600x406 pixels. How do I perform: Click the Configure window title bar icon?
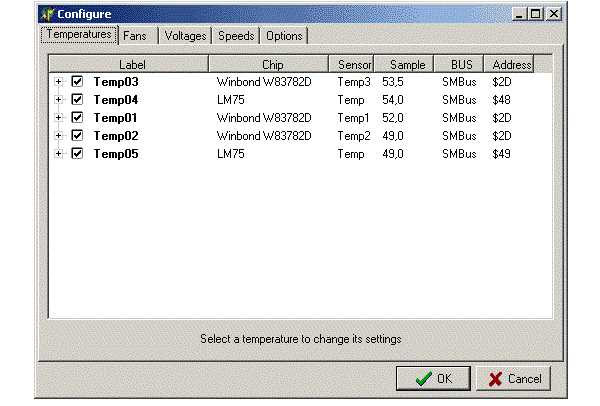pyautogui.click(x=46, y=14)
